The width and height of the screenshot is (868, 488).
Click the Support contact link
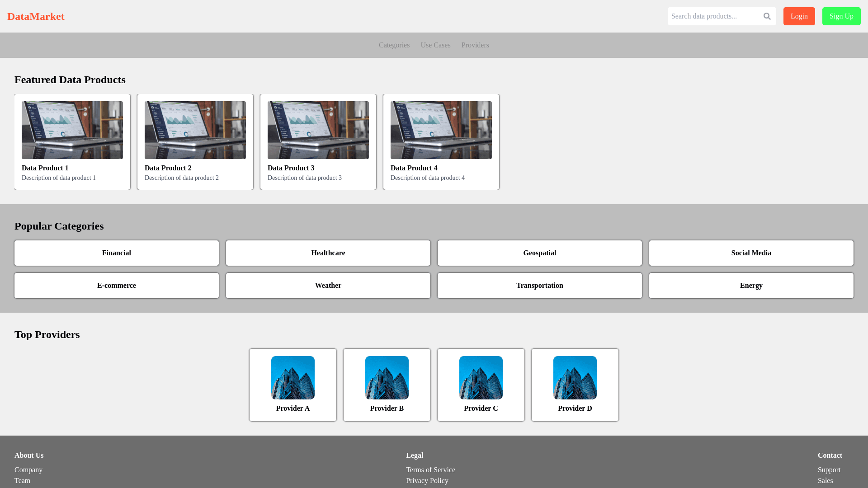click(829, 470)
